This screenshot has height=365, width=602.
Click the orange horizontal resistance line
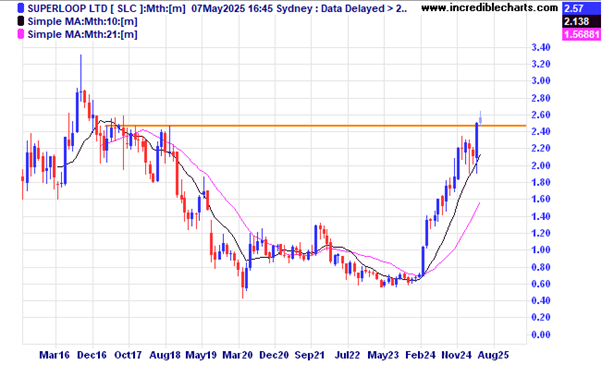[315, 126]
